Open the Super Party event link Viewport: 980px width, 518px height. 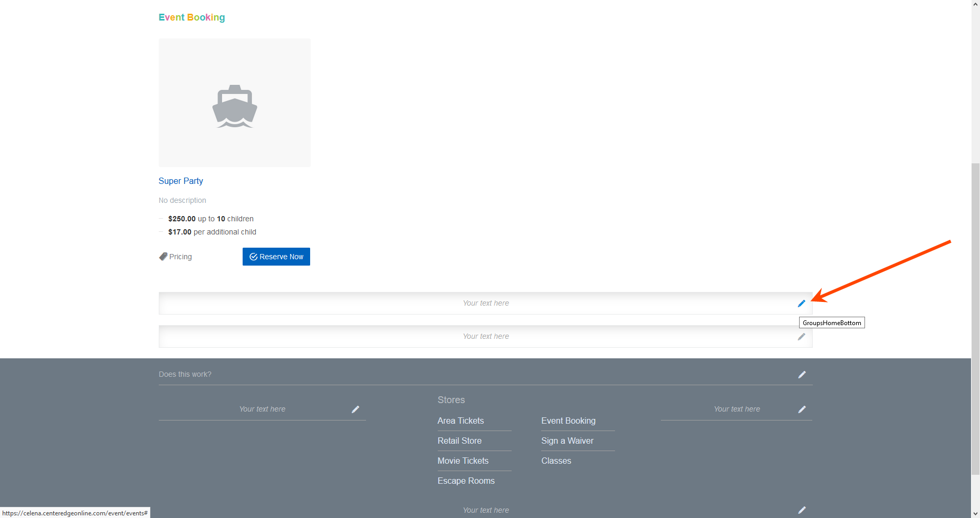pyautogui.click(x=181, y=181)
